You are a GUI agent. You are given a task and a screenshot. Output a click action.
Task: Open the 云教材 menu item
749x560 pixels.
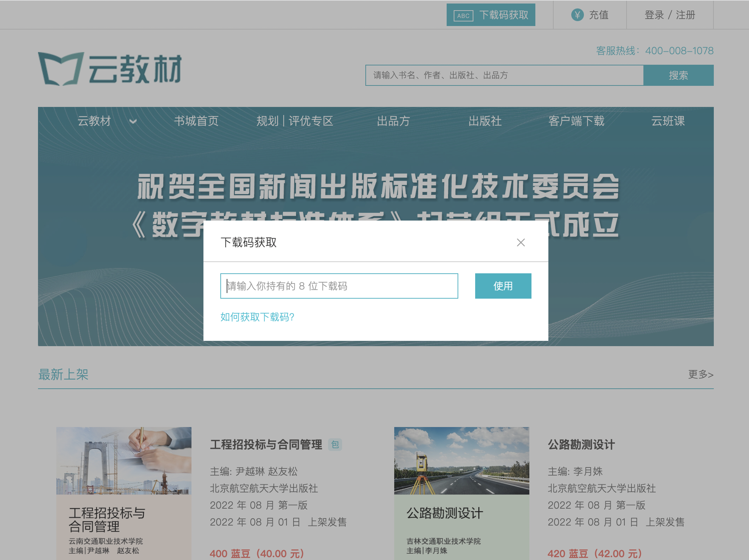coord(94,121)
